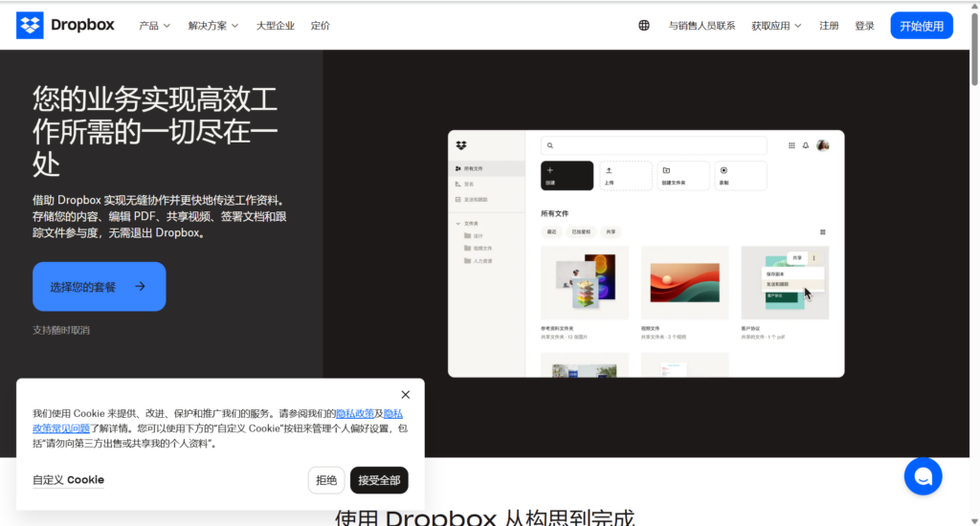Click the black 创建 tile in preview

click(x=567, y=176)
